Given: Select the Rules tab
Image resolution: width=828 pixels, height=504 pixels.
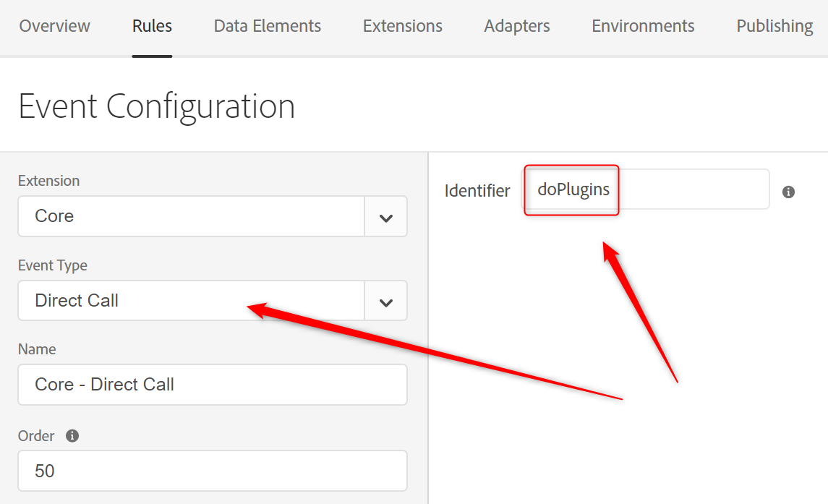Looking at the screenshot, I should tap(152, 26).
